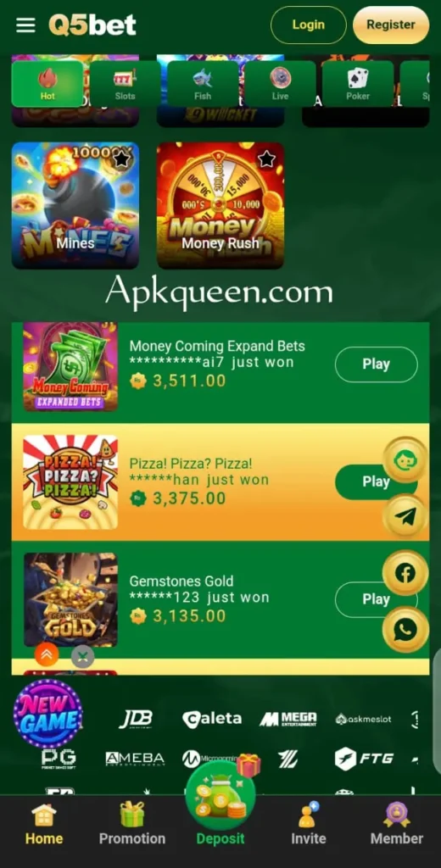Select the Poker category tab

point(358,84)
